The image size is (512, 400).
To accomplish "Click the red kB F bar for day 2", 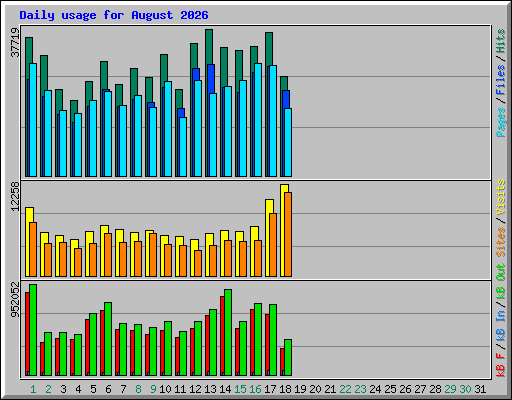I will point(42,359).
